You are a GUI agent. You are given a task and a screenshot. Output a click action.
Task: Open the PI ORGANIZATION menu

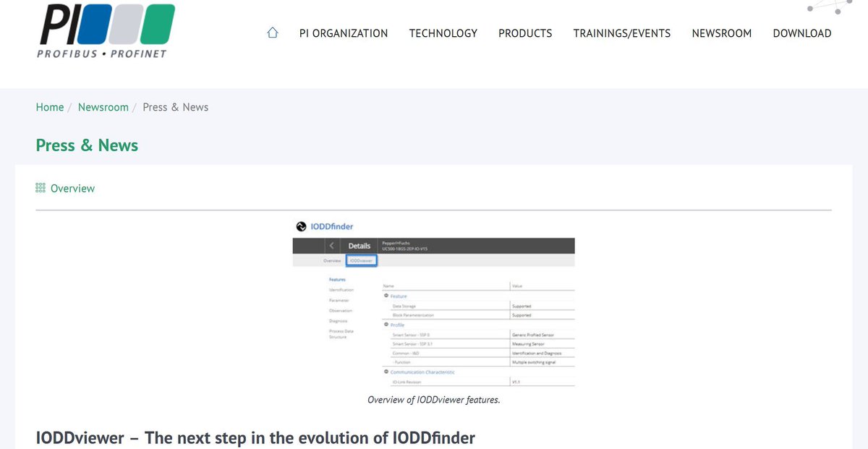pyautogui.click(x=344, y=33)
